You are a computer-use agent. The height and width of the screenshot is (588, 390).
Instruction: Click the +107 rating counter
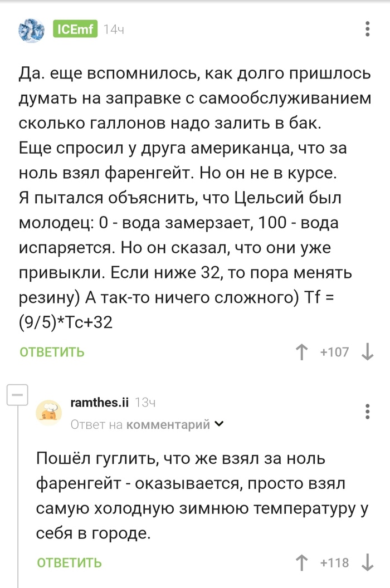[335, 352]
